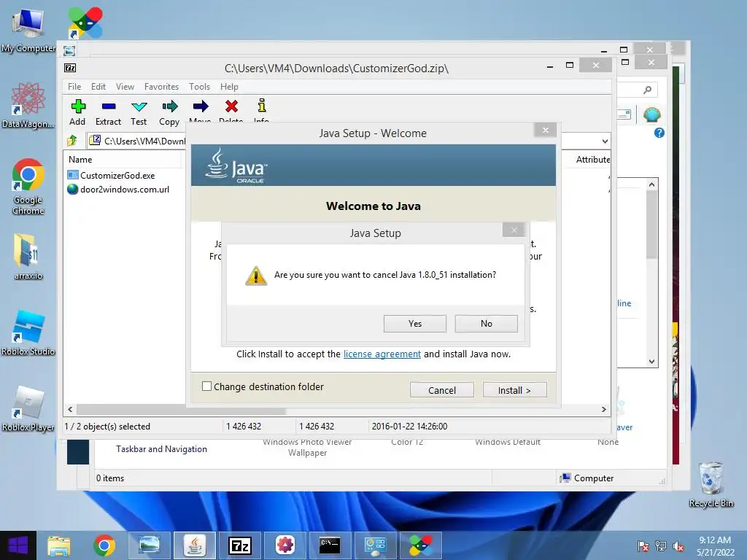Click No to continue Java installation
Image resolution: width=747 pixels, height=560 pixels.
tap(487, 323)
